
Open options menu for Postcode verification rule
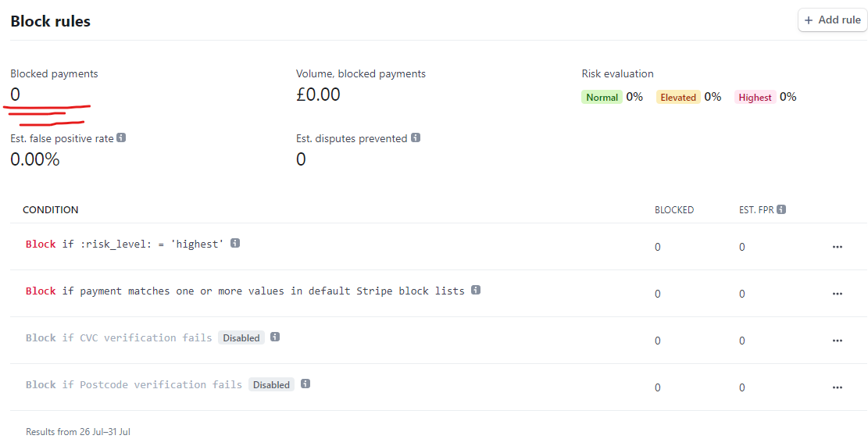pyautogui.click(x=837, y=387)
